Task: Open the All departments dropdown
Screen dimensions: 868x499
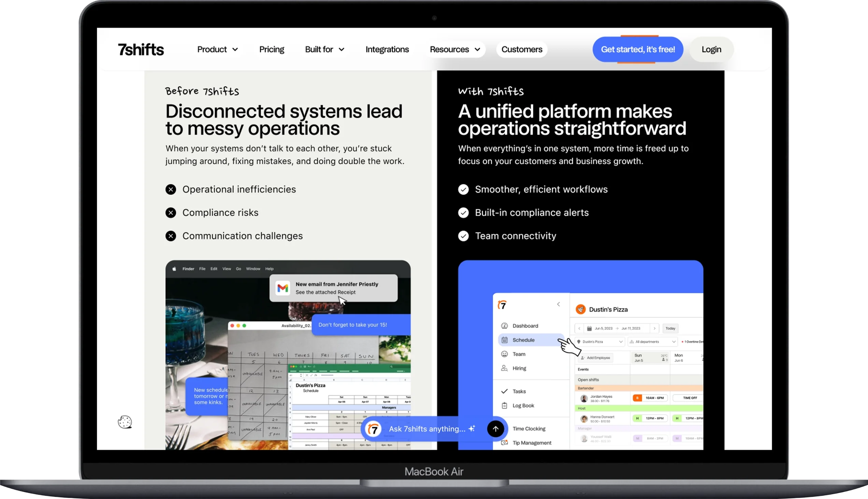Action: (x=653, y=342)
